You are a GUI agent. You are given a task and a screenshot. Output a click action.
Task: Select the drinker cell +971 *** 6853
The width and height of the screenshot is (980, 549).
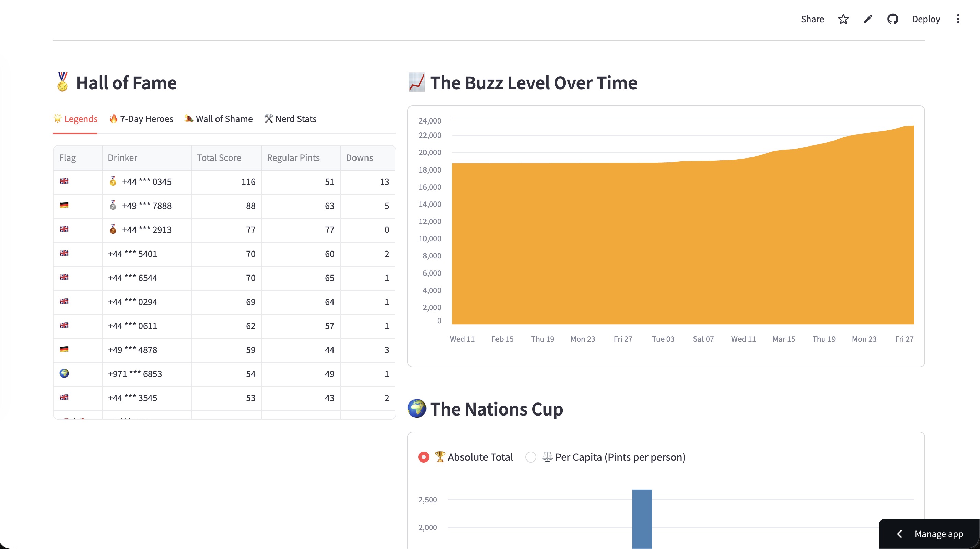(147, 374)
